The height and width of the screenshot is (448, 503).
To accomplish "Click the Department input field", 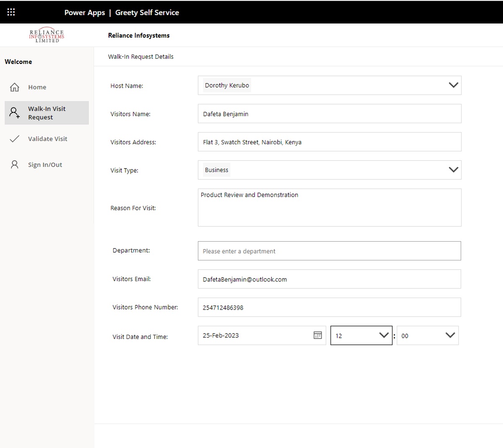I will pyautogui.click(x=329, y=251).
